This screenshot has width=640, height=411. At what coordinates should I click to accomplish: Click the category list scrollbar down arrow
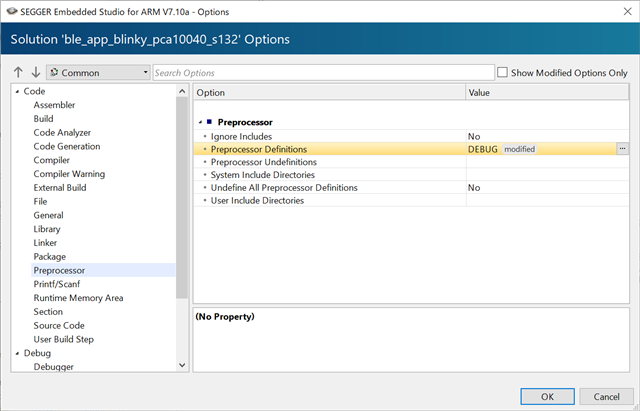pyautogui.click(x=182, y=365)
